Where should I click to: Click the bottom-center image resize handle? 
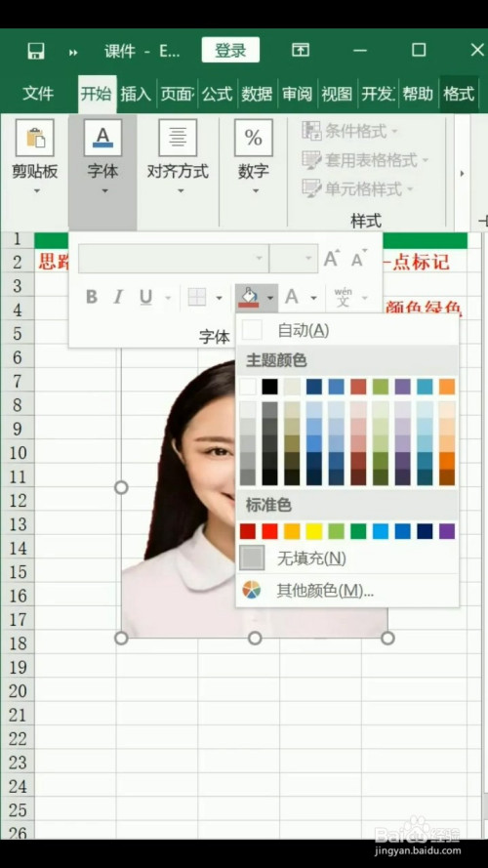point(255,639)
